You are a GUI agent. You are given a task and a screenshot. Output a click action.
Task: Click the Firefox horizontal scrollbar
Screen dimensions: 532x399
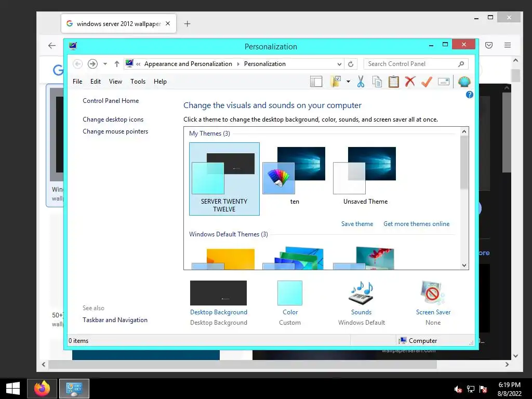[243, 364]
